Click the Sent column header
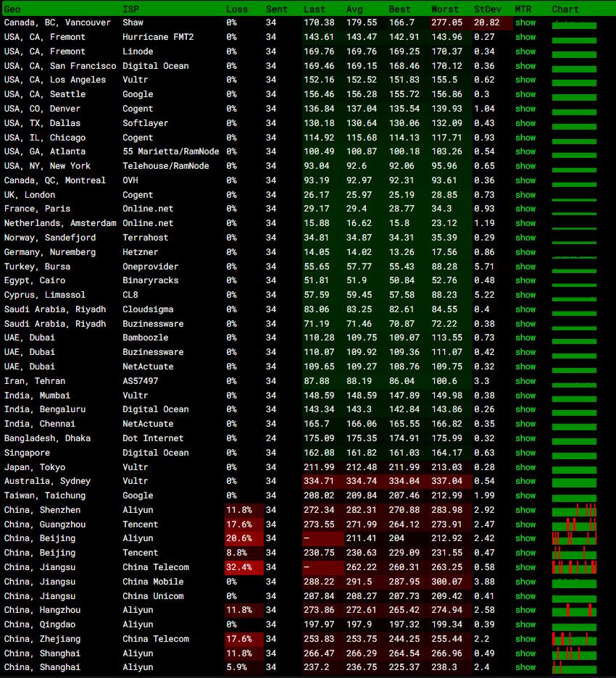Screen dimensions: 616x678 pos(277,9)
